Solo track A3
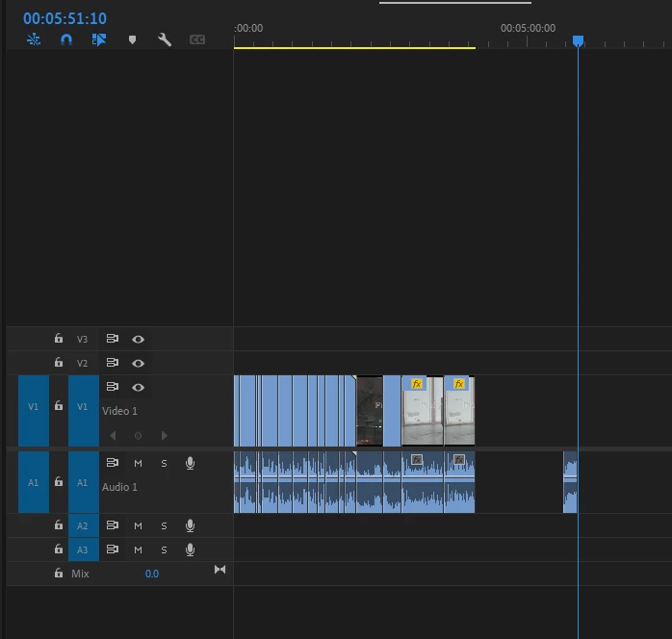Viewport: 672px width, 639px height. click(x=164, y=550)
